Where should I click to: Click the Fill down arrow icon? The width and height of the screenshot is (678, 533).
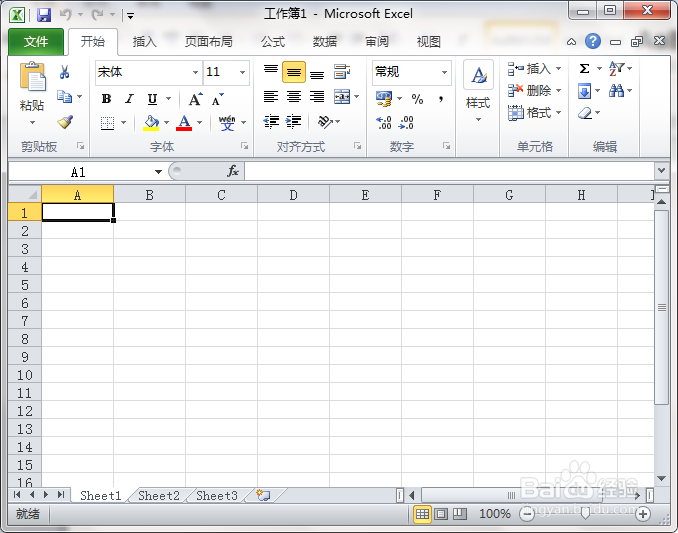click(x=584, y=91)
